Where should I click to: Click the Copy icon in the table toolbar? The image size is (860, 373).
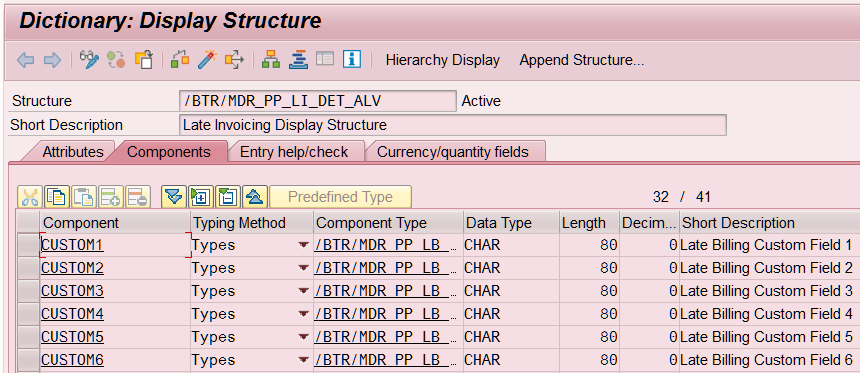coord(56,197)
